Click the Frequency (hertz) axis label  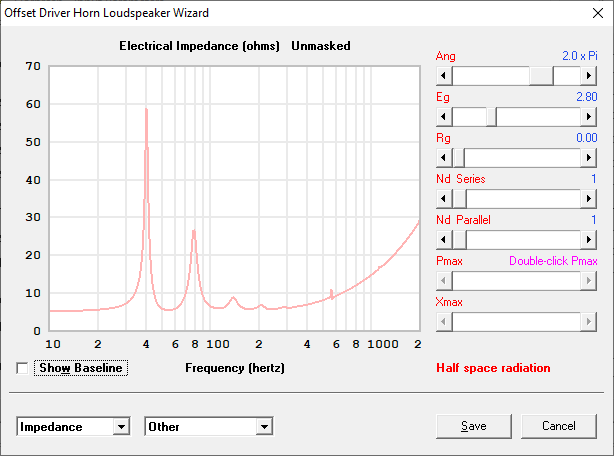click(235, 368)
